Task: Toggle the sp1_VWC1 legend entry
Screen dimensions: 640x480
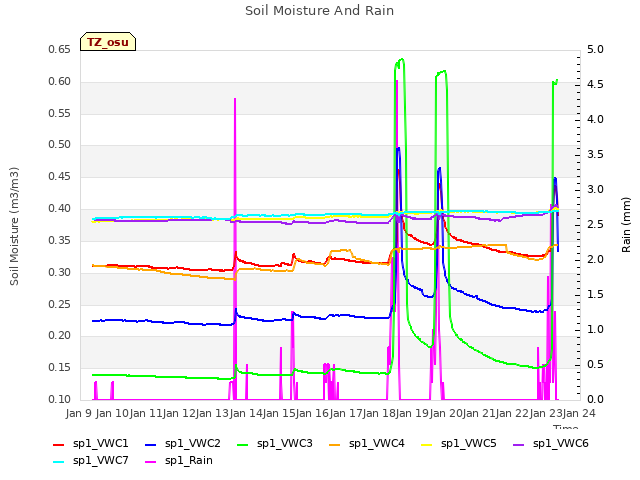Action: [x=91, y=444]
